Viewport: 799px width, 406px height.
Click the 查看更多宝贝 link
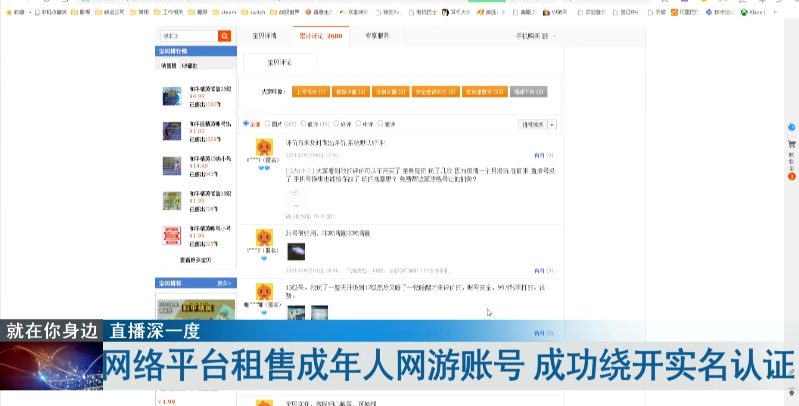point(195,260)
